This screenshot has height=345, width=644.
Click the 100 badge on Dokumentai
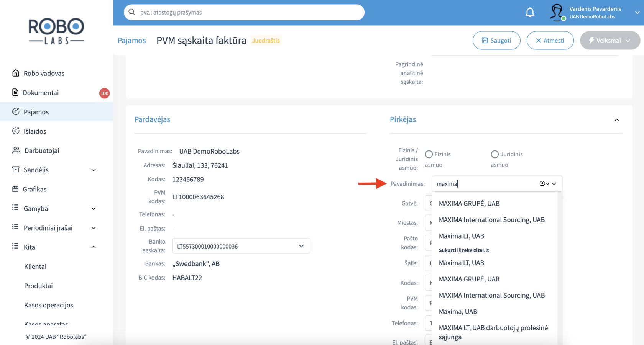pyautogui.click(x=104, y=93)
